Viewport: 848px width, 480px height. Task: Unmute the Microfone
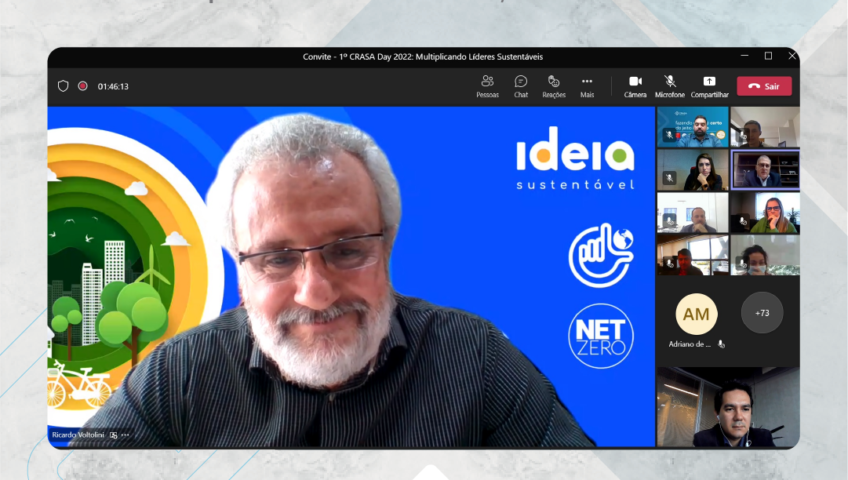(670, 86)
